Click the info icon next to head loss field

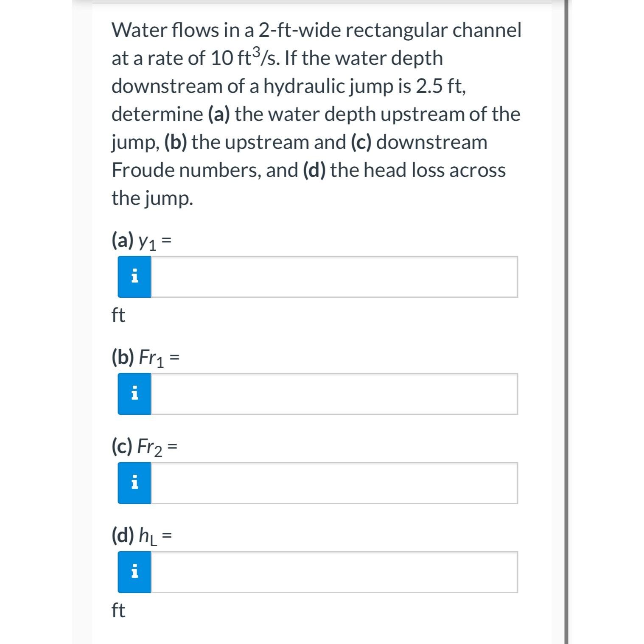tap(134, 573)
